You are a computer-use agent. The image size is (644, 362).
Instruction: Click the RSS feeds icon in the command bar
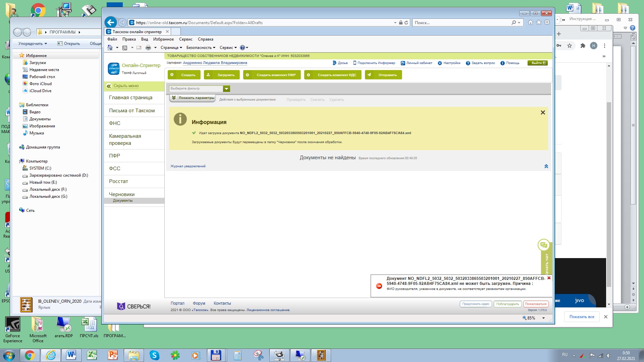coord(125,48)
